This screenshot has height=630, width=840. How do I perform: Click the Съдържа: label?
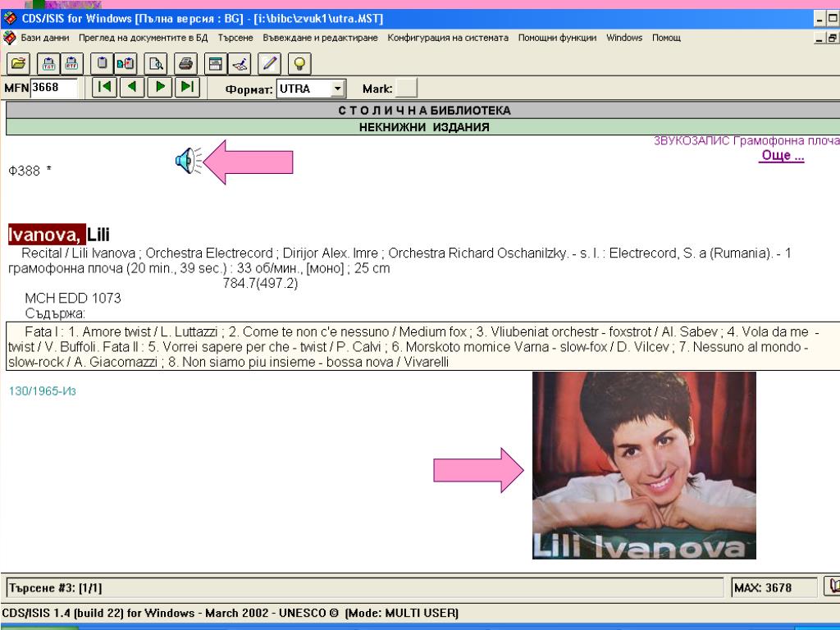pyautogui.click(x=55, y=313)
